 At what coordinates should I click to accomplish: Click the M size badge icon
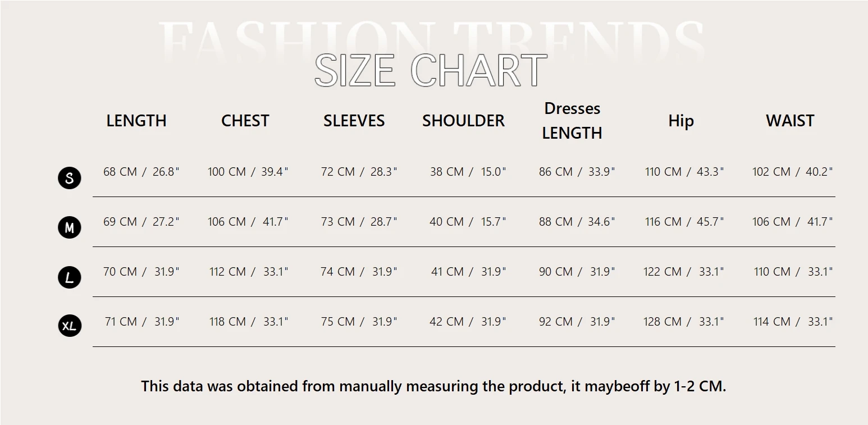tap(70, 228)
